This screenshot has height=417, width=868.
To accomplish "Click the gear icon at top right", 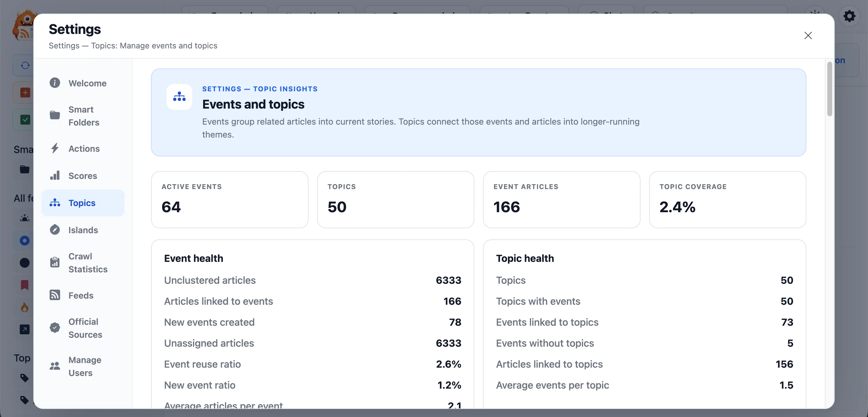I will click(x=850, y=16).
